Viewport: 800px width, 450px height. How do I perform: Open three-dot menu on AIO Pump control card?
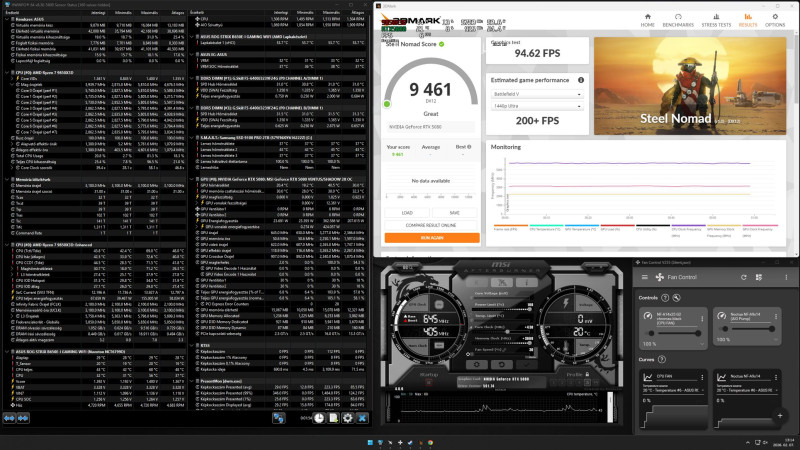[x=776, y=316]
